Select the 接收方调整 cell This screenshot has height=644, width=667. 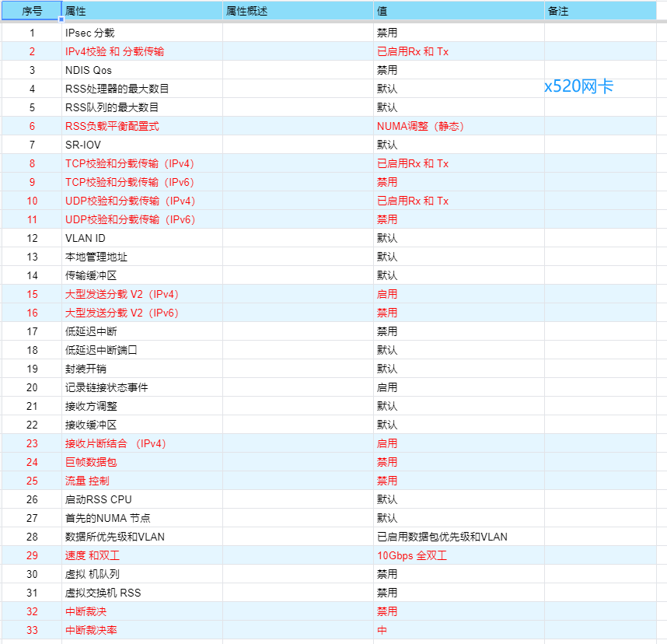[x=142, y=406]
